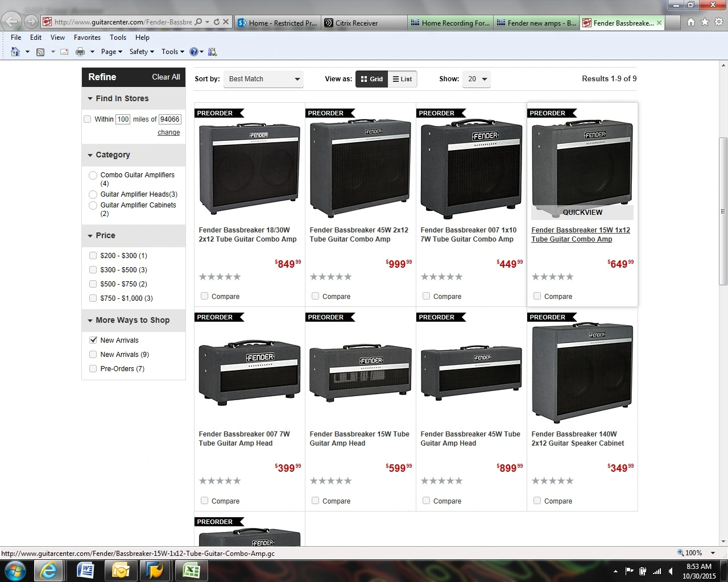Refresh the current page
The height and width of the screenshot is (582, 728).
[217, 22]
